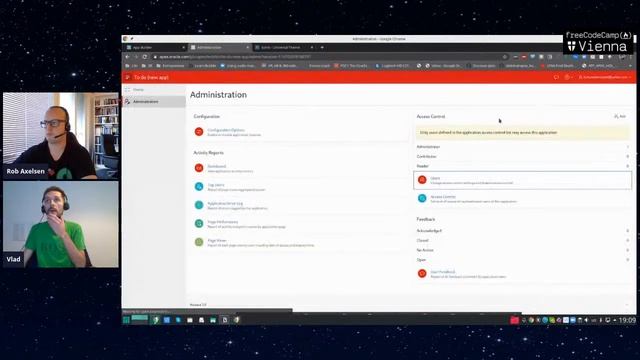Click the Users red icon in Access Control
Image resolution: width=640 pixels, height=360 pixels.
(x=422, y=180)
